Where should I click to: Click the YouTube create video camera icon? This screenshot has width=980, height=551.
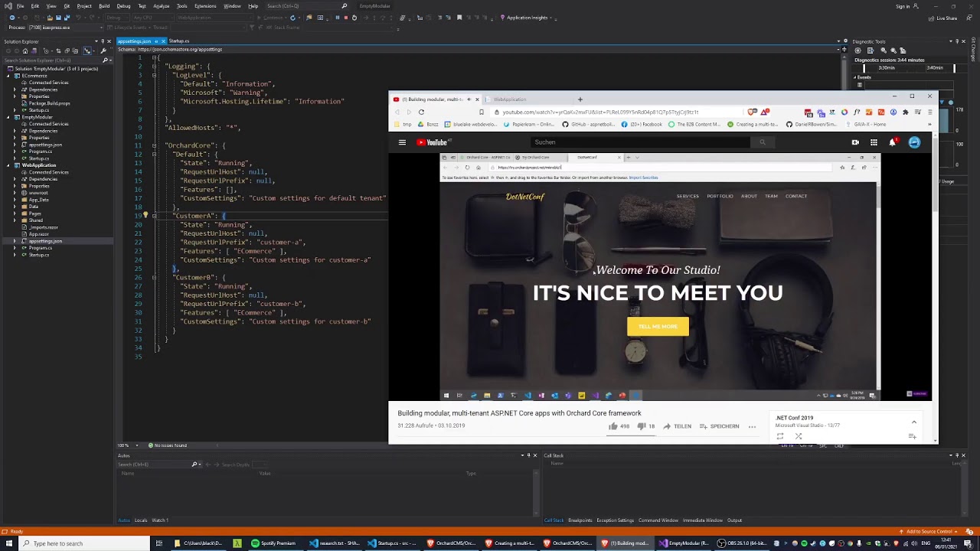pyautogui.click(x=855, y=142)
